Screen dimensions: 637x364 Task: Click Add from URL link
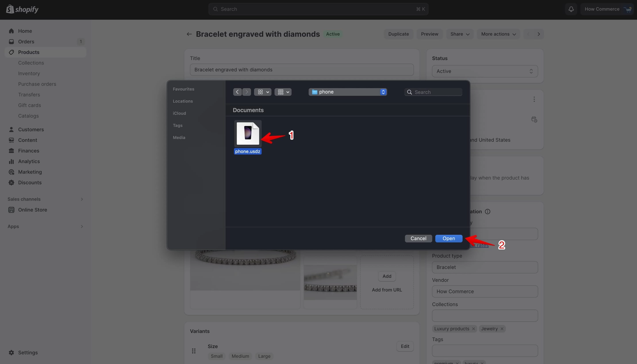tap(387, 290)
